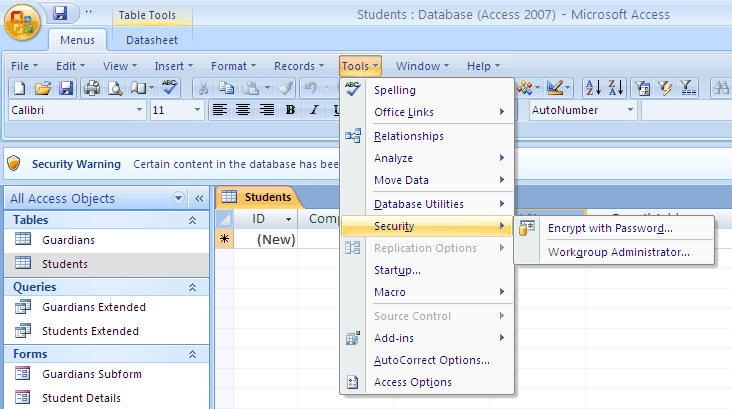The image size is (732, 409).
Task: Open the Format menu
Action: click(233, 66)
